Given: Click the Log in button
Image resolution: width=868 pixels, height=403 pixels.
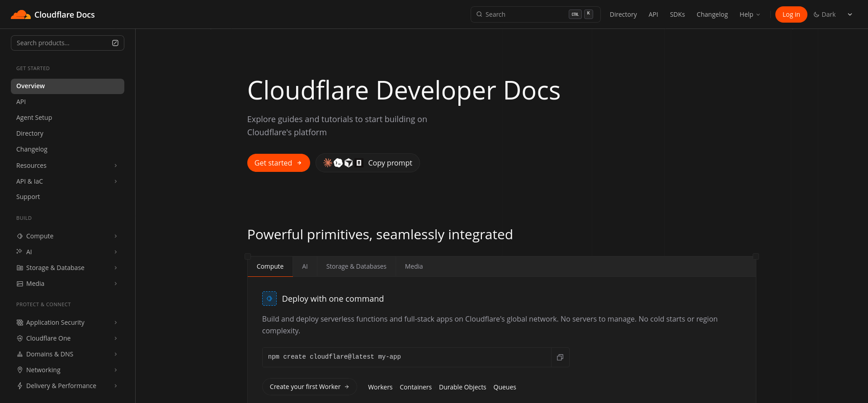Looking at the screenshot, I should coord(791,14).
